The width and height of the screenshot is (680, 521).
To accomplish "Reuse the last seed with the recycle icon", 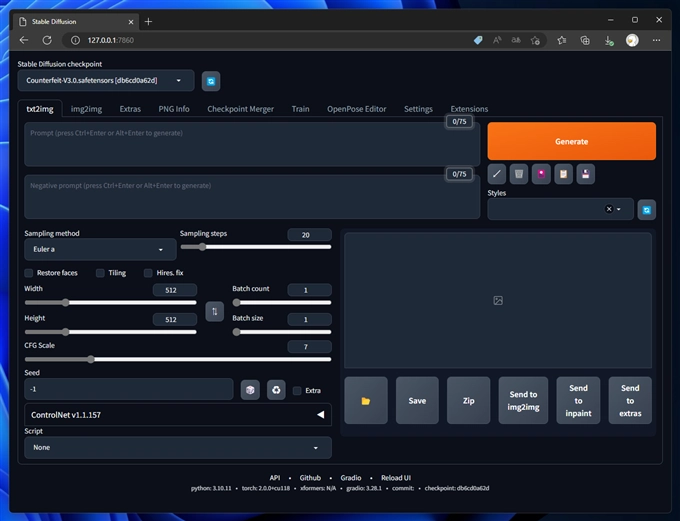I will click(276, 390).
